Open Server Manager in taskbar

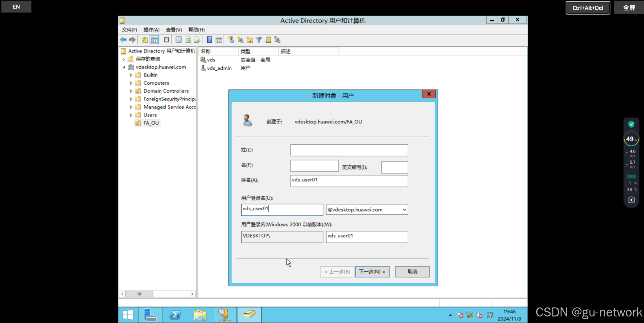[x=150, y=315]
